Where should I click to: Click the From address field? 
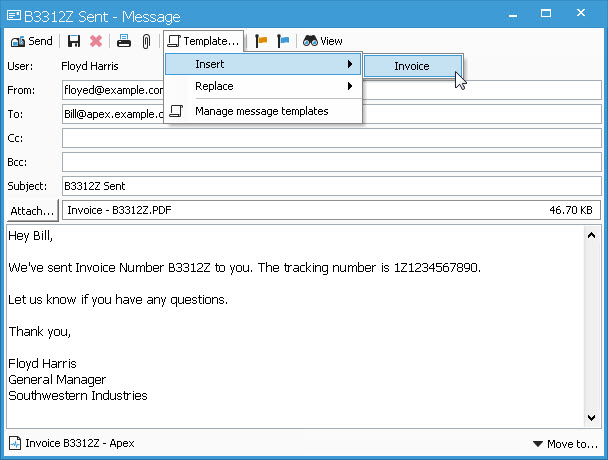[332, 90]
